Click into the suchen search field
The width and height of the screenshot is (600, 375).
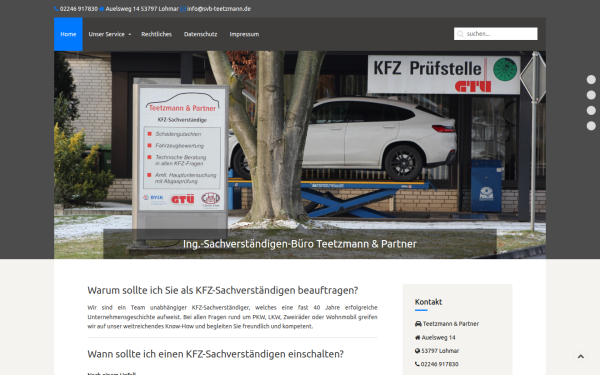(496, 34)
